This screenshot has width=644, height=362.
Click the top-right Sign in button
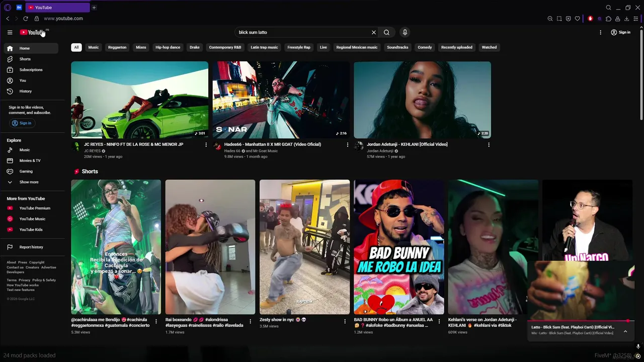[x=620, y=32]
